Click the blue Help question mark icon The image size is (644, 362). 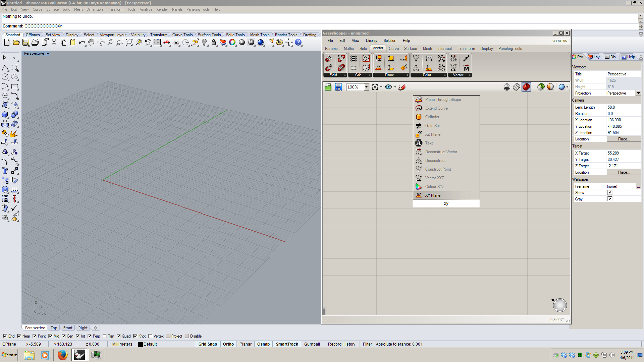(298, 43)
